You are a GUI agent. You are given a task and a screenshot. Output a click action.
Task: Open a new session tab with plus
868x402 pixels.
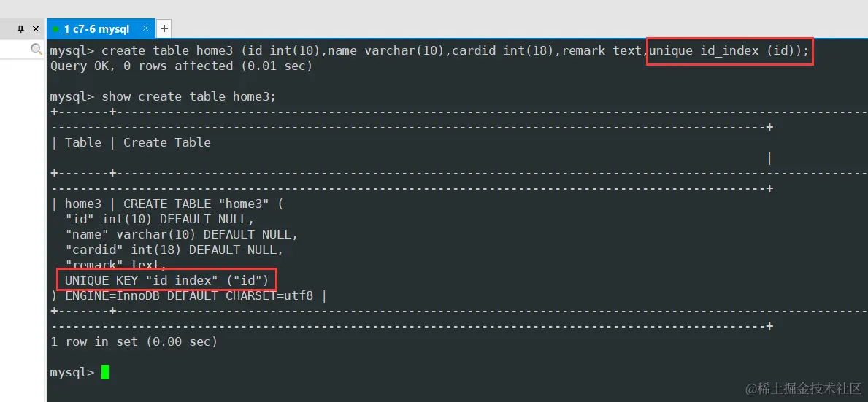(x=164, y=28)
